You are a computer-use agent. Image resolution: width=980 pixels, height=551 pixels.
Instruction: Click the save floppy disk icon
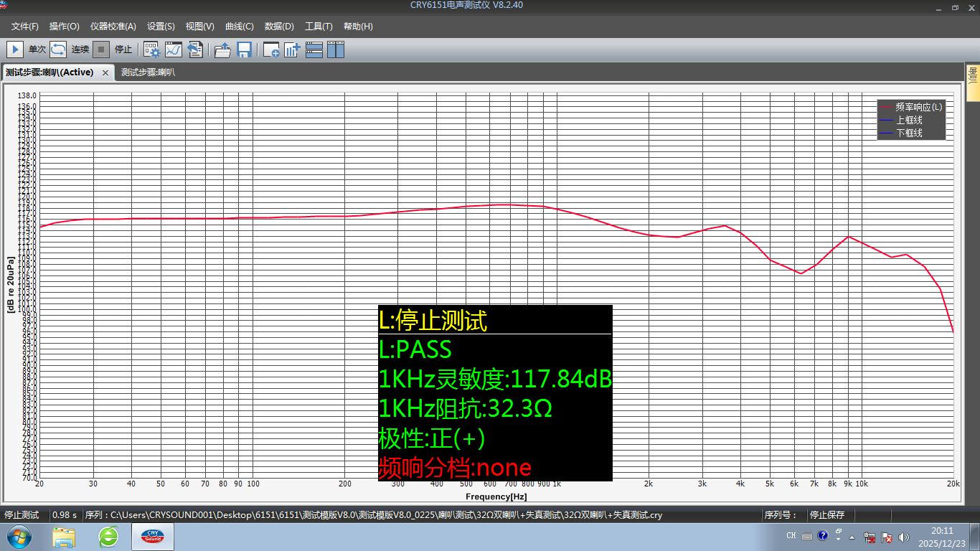[x=244, y=50]
